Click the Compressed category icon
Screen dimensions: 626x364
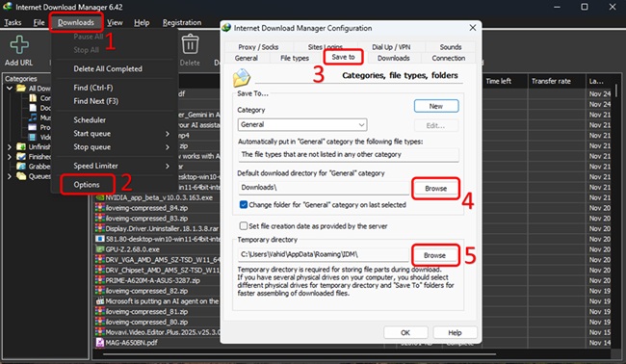click(33, 98)
